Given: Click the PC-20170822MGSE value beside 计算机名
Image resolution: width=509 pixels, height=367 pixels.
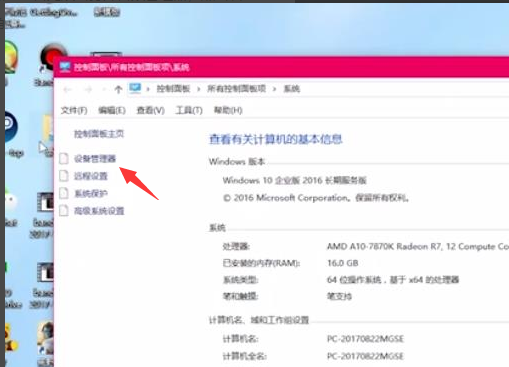Looking at the screenshot, I should coord(365,339).
